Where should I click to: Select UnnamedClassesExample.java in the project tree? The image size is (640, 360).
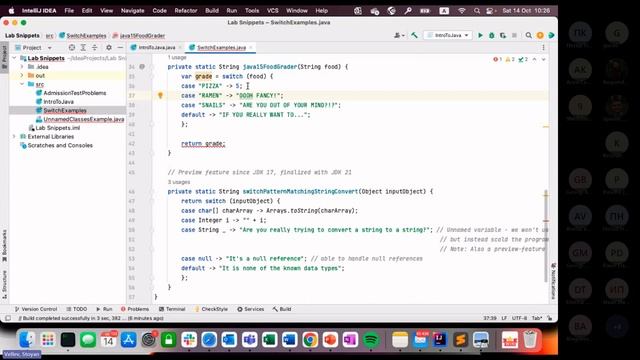[x=80, y=119]
